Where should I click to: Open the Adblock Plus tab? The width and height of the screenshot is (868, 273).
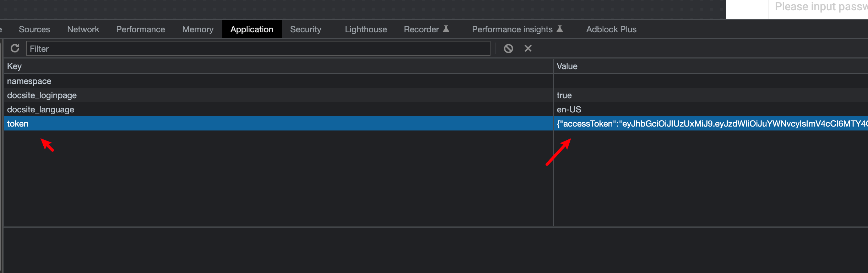[611, 29]
